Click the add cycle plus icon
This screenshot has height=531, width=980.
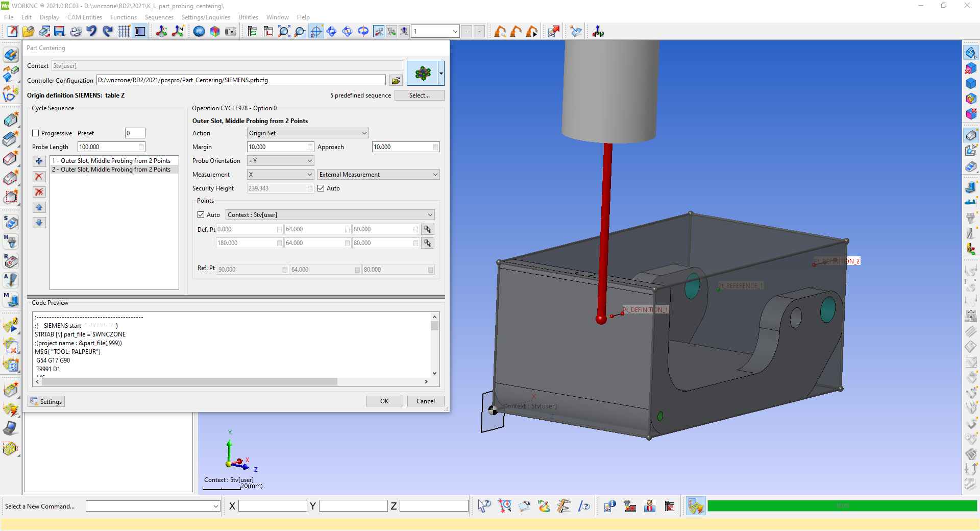[39, 161]
